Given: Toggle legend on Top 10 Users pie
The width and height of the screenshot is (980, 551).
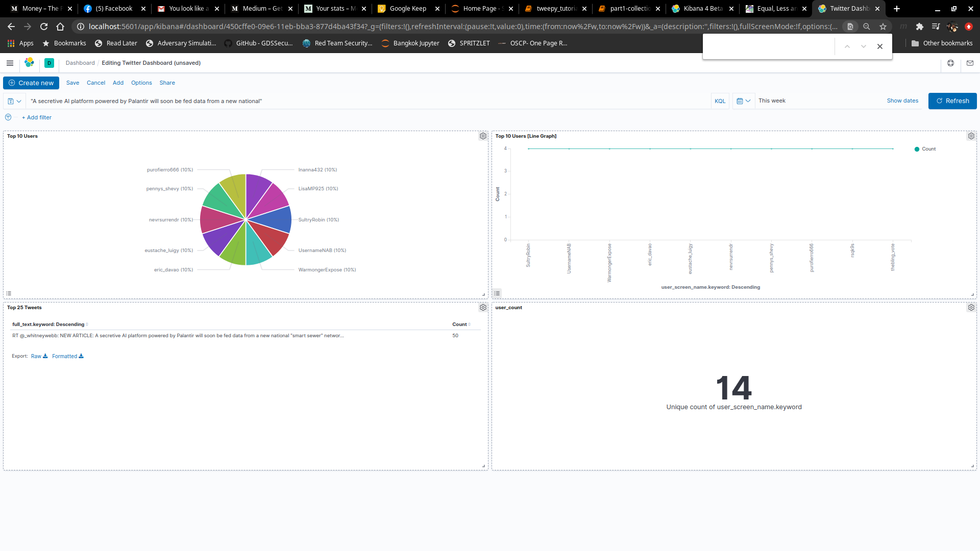Looking at the screenshot, I should click(9, 293).
